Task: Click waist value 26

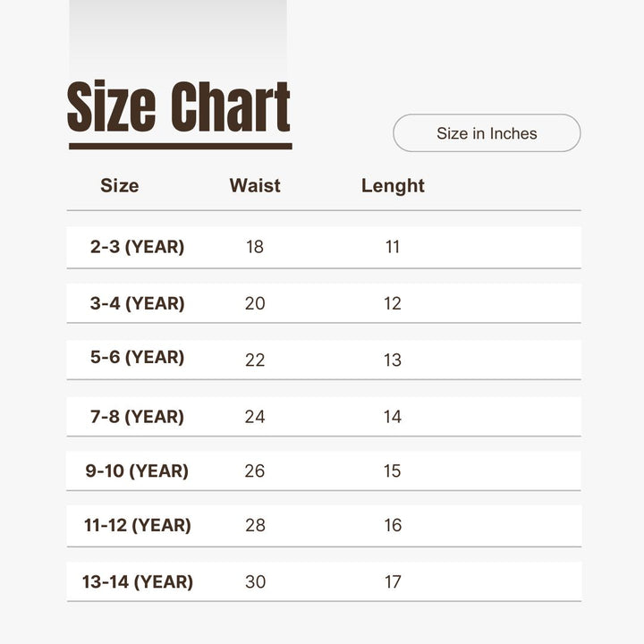Action: [255, 471]
